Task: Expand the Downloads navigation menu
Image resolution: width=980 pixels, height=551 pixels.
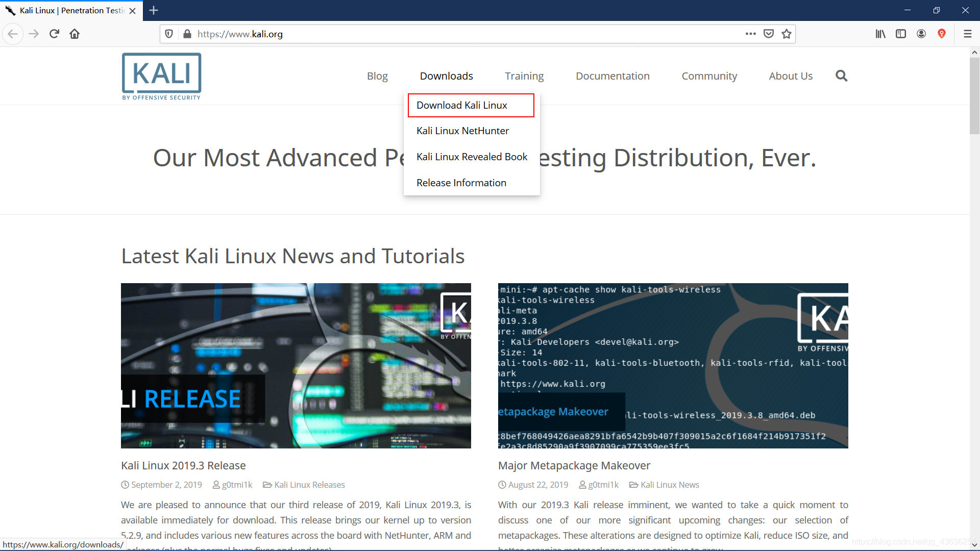Action: click(x=447, y=76)
